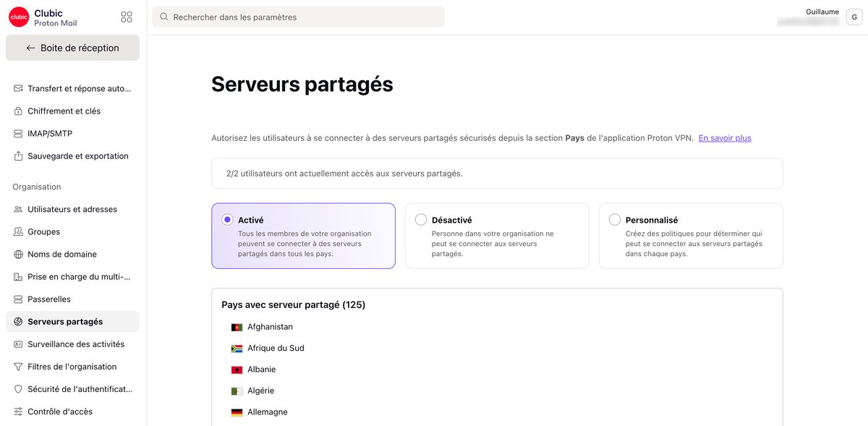Select the Désactivé radio button

coord(421,220)
